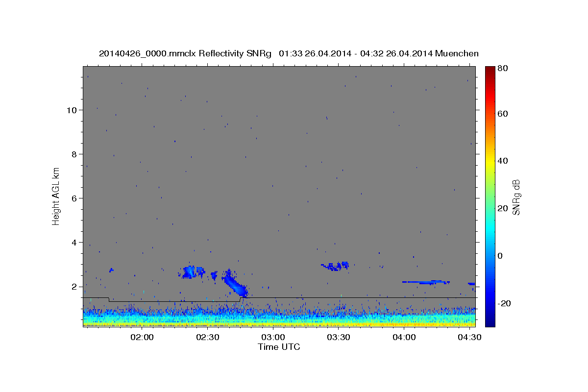Image resolution: width=588 pixels, height=392 pixels.
Task: Click the dark red top of colorbar
Action: tap(490, 70)
